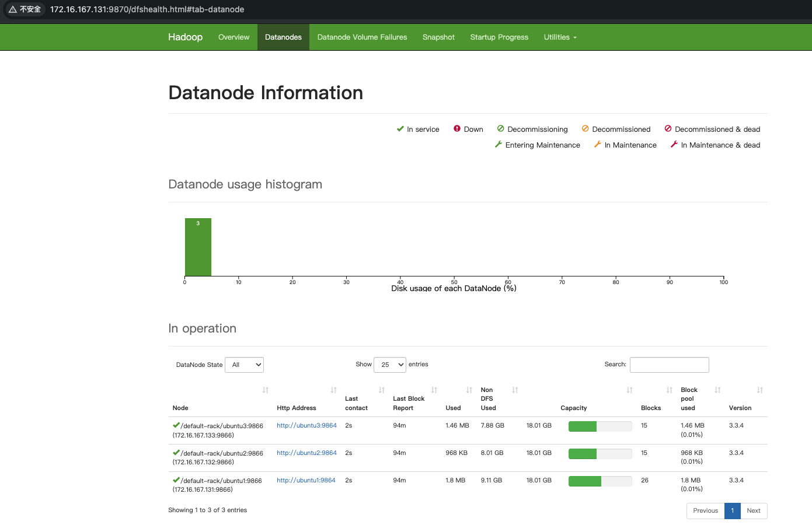Expand the Utilities menu
This screenshot has height=532, width=812.
click(x=560, y=37)
